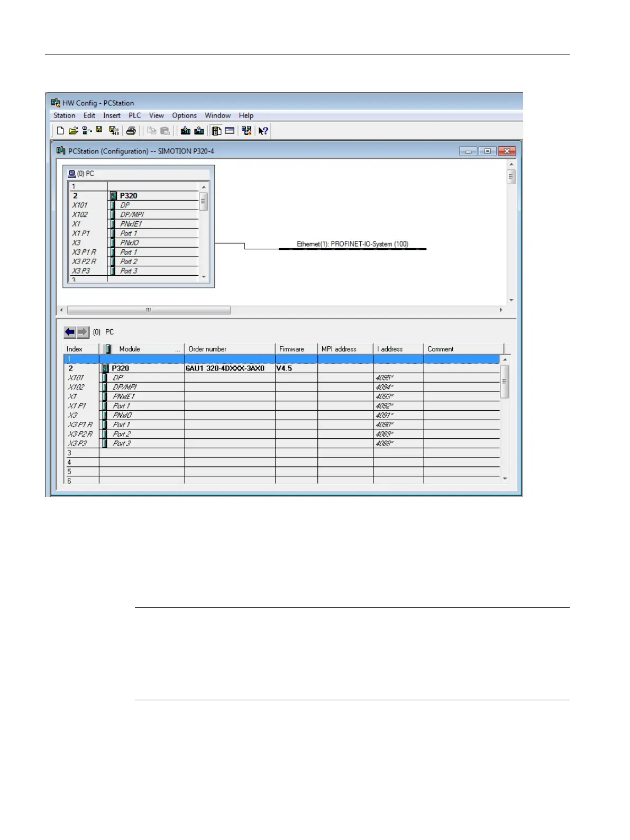Minimize the PCStation configuration child window
This screenshot has height=840, width=630.
coord(468,151)
